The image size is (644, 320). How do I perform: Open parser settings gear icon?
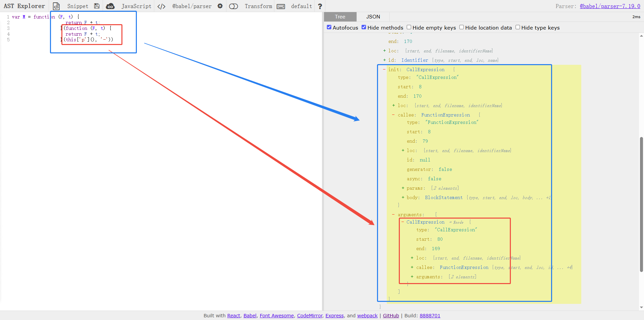click(x=220, y=6)
